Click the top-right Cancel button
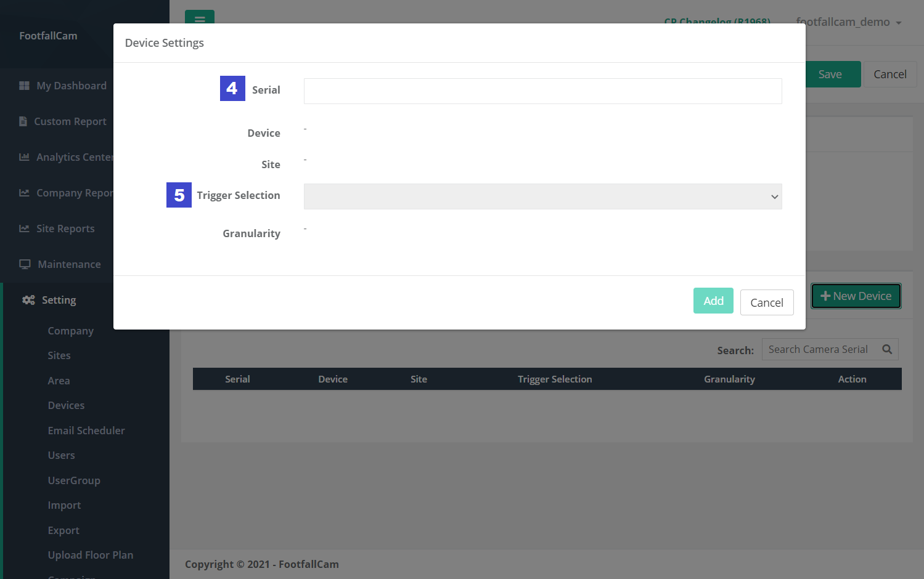Viewport: 924px width, 579px height. pyautogui.click(x=890, y=74)
